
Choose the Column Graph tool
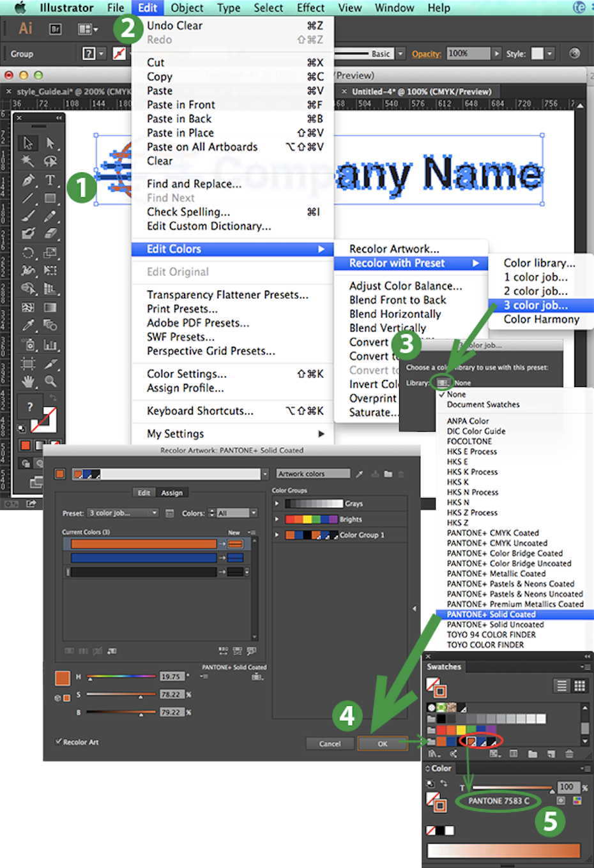(x=50, y=345)
